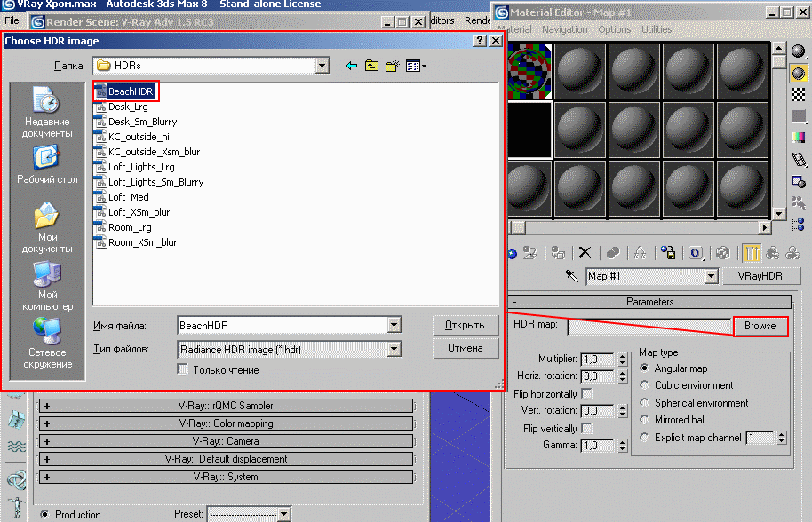Select the Desk_Lrg file

[x=127, y=107]
